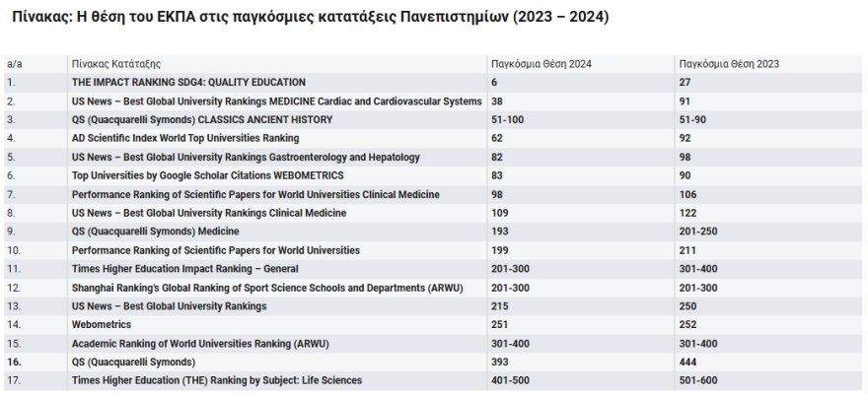868x398 pixels.
Task: Click the US News Cardiac and Cardiovascular Systems entry
Action: coord(276,101)
